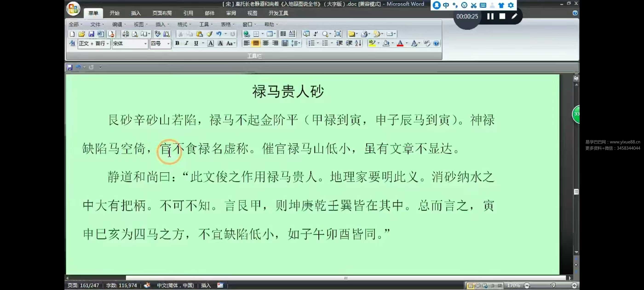Toggle Bold formatting
The image size is (644, 290).
point(177,43)
